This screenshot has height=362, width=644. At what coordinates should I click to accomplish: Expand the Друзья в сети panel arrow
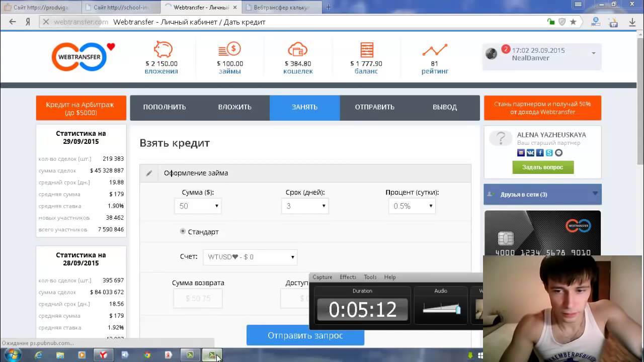pos(595,194)
